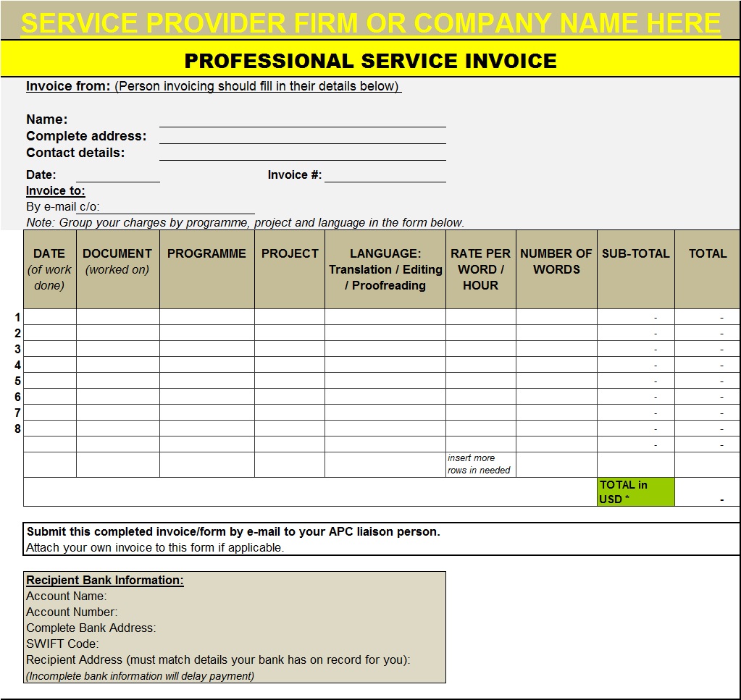The image size is (741, 700).
Task: Click the DATE column header
Action: 50,269
